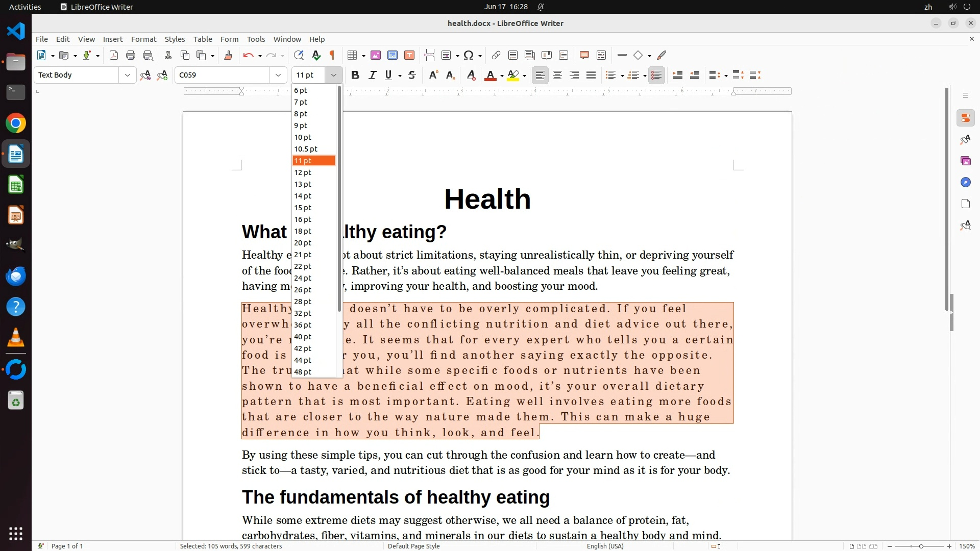Expand the Paragraph Style dropdown arrow
This screenshot has height=551, width=980.
click(127, 76)
